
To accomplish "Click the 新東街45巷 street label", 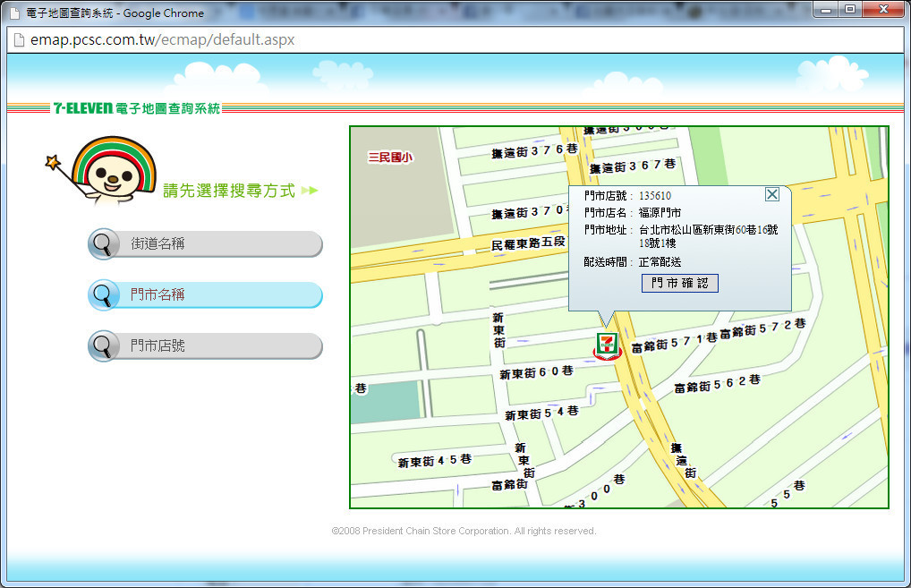I will pyautogui.click(x=435, y=461).
